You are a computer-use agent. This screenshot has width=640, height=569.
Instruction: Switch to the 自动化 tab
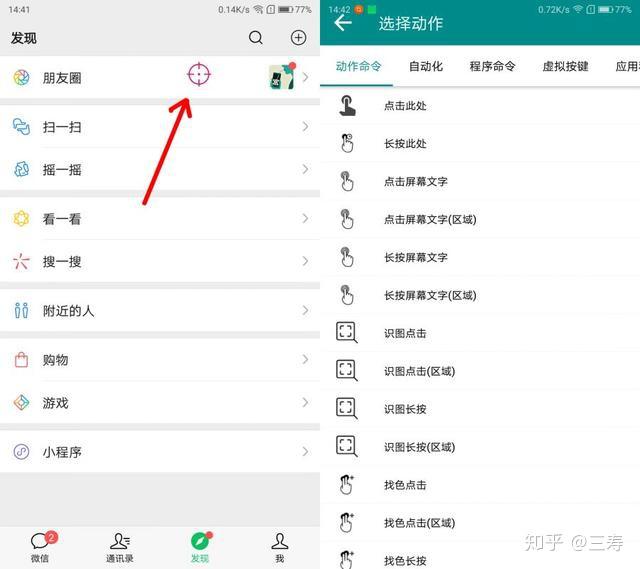coord(426,66)
